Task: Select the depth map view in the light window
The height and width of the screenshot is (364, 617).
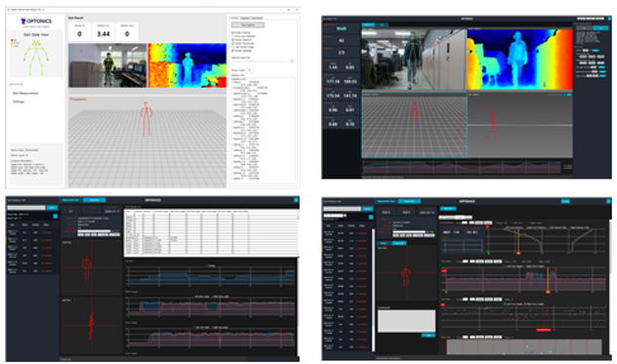Action: pos(187,65)
